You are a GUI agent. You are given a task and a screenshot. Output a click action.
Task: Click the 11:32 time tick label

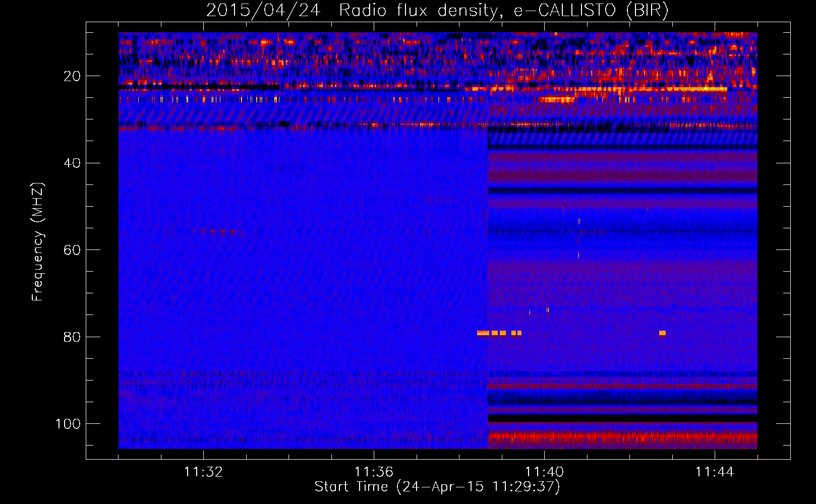click(203, 472)
